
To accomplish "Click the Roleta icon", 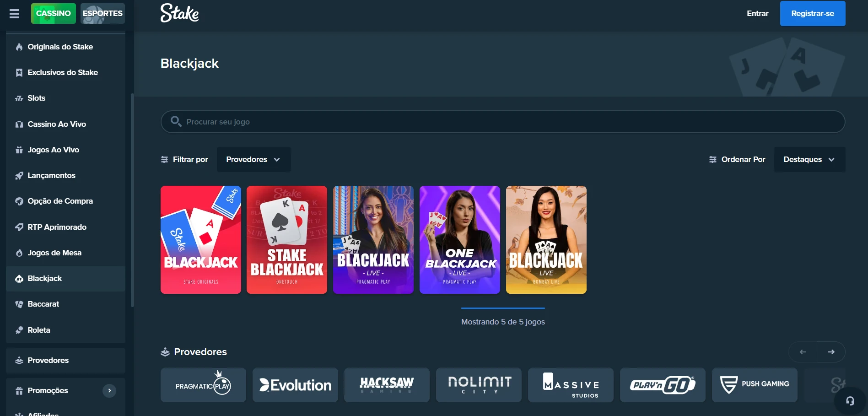I will click(19, 330).
